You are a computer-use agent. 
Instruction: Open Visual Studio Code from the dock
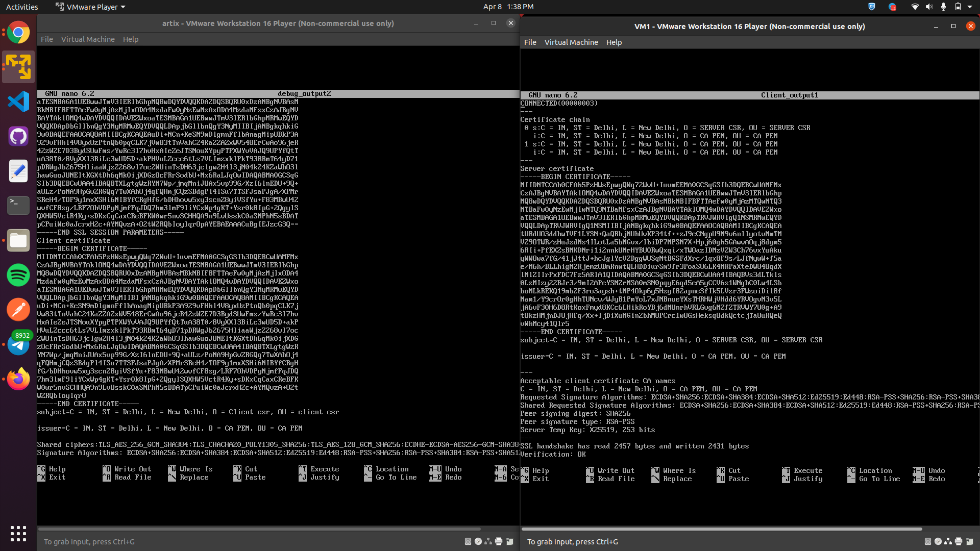pos(18,102)
